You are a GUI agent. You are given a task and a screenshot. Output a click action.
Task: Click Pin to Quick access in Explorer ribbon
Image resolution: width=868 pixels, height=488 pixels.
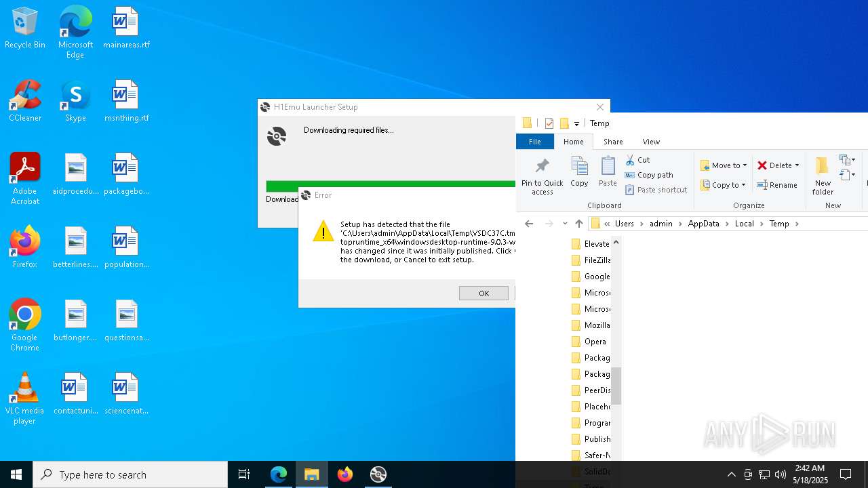(542, 176)
